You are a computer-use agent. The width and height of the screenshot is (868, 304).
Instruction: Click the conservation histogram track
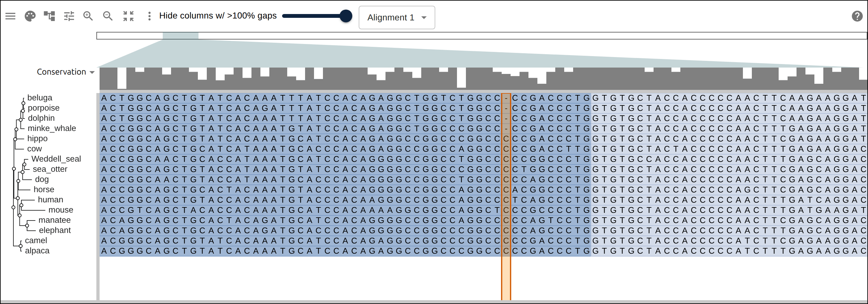point(483,78)
